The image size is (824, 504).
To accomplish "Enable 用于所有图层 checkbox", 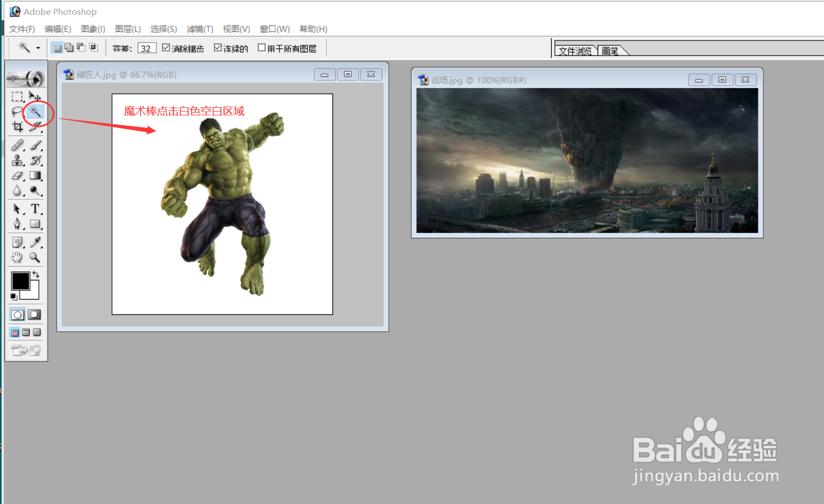I will [261, 48].
